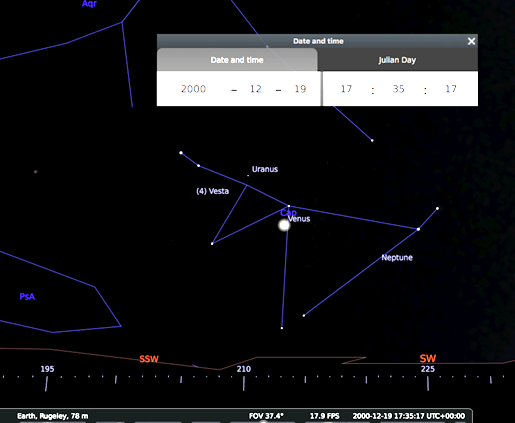This screenshot has width=515, height=423.
Task: Click the minutes field showing 35
Action: (398, 89)
